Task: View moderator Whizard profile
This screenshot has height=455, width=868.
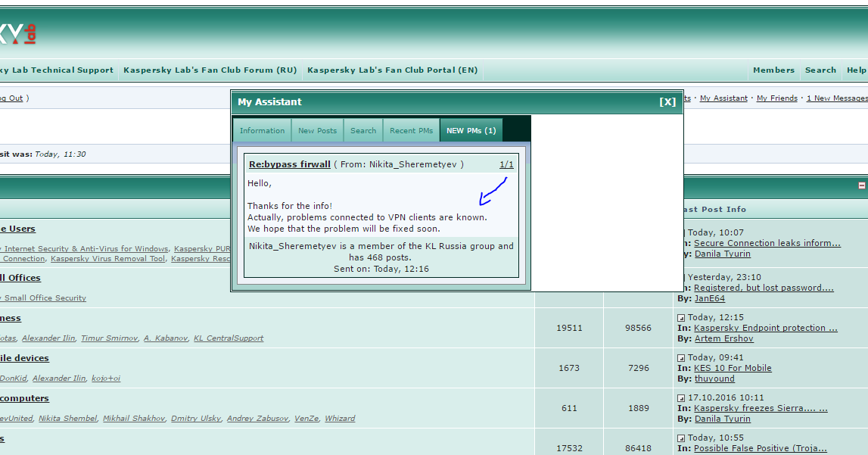Action: [340, 419]
